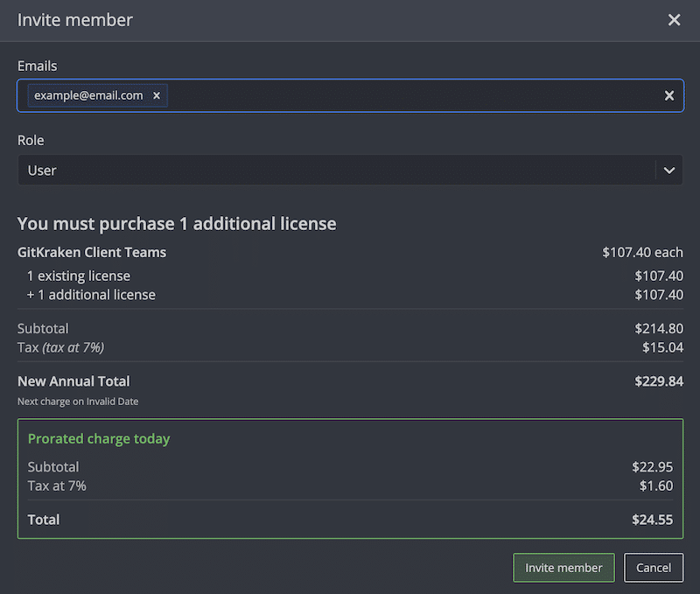Click the Emails field label
Viewport: 700px width, 594px height.
click(37, 66)
